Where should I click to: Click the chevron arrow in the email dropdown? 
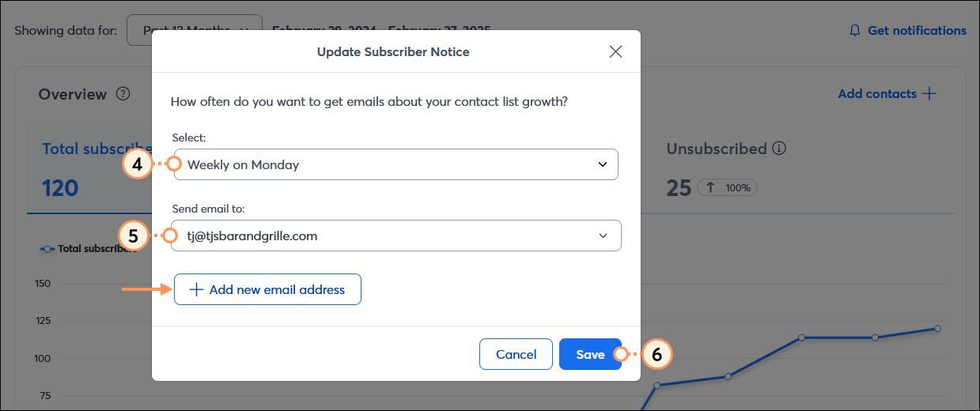tap(604, 236)
